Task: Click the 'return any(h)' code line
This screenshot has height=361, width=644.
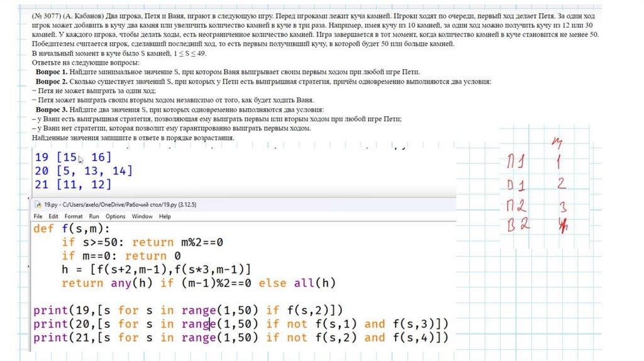Action: (199, 282)
